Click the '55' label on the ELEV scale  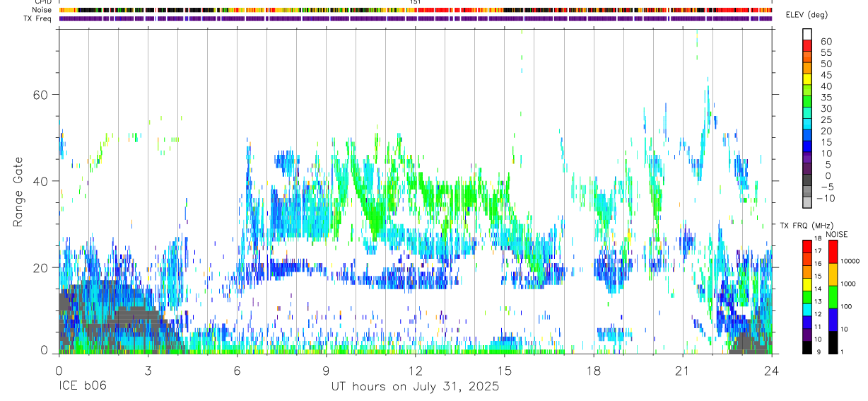coord(826,52)
